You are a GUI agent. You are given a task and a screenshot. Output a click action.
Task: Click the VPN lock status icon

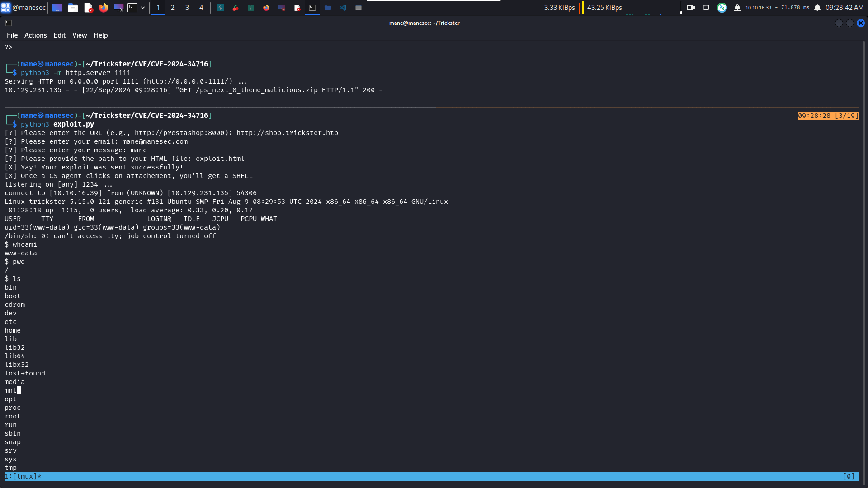737,8
